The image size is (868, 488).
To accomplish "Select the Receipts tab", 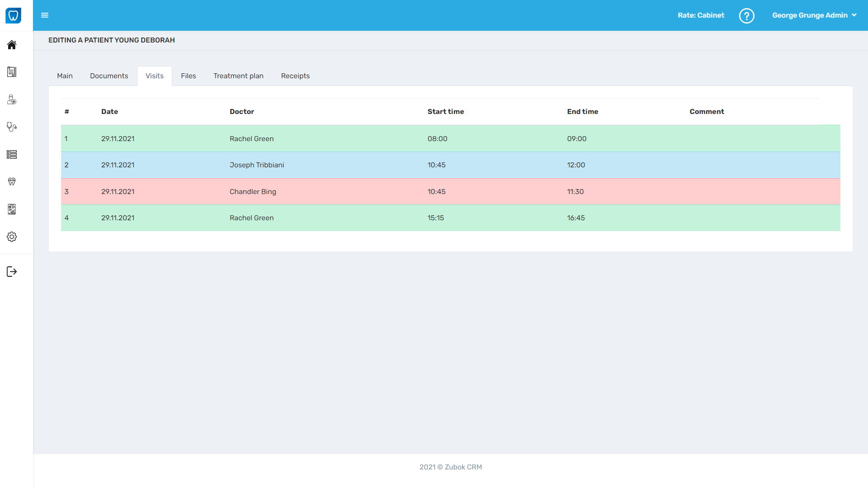I will pyautogui.click(x=295, y=76).
